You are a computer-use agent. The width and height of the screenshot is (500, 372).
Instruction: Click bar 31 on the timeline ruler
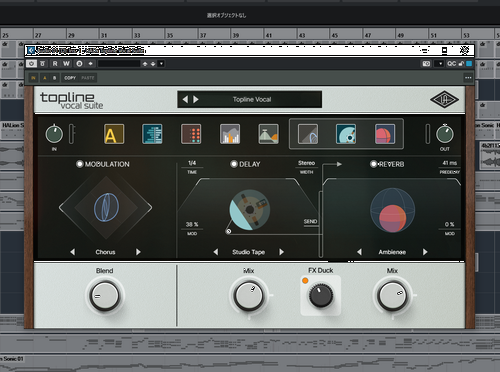[104, 35]
